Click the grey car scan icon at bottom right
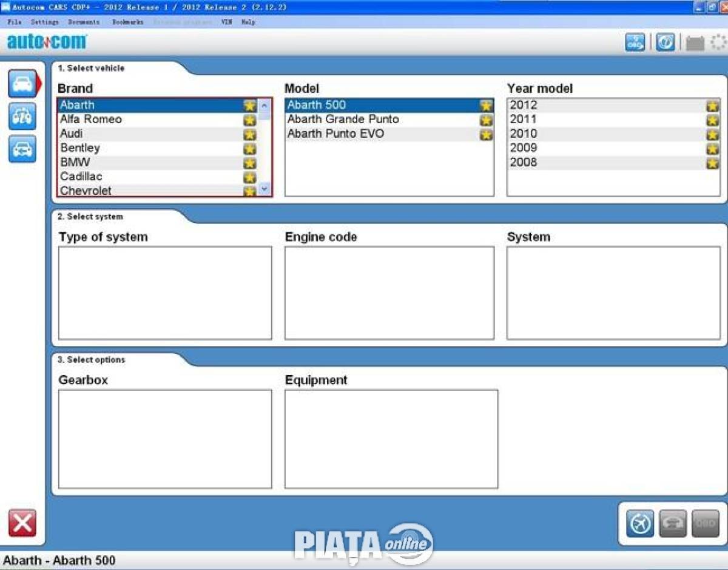 pos(673,523)
